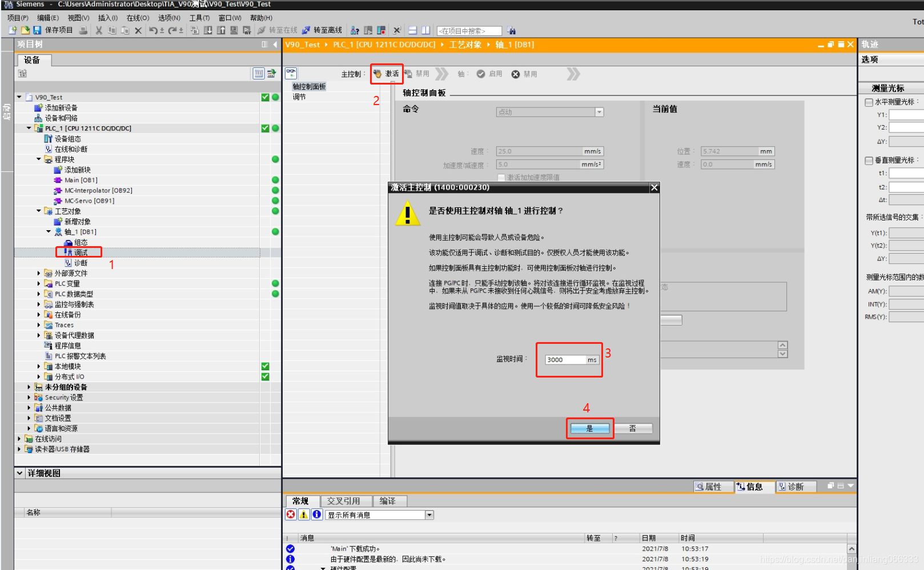This screenshot has height=570, width=924.
Task: Open the show all messages dropdown
Action: [429, 515]
